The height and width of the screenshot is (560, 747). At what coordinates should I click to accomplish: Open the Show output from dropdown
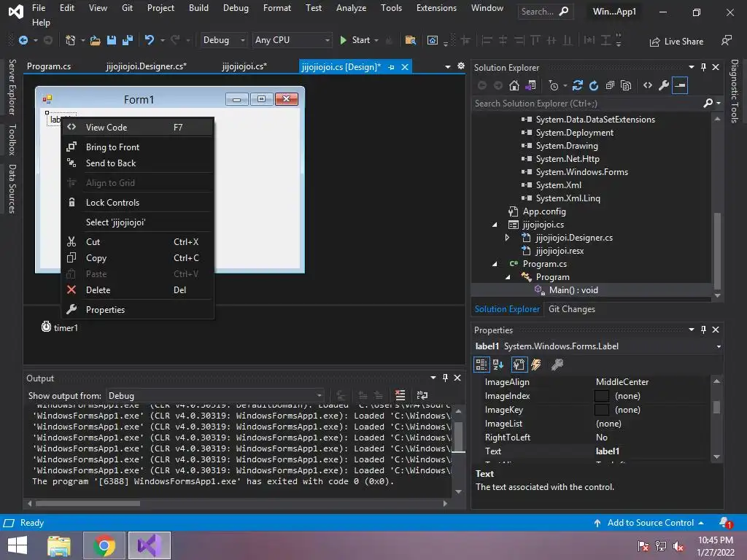(x=215, y=396)
